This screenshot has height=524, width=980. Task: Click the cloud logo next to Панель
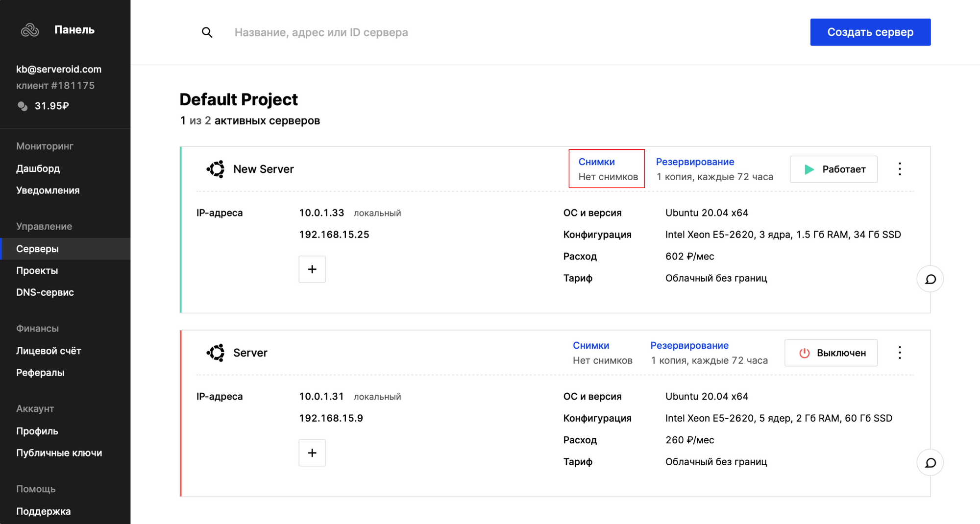[x=30, y=30]
